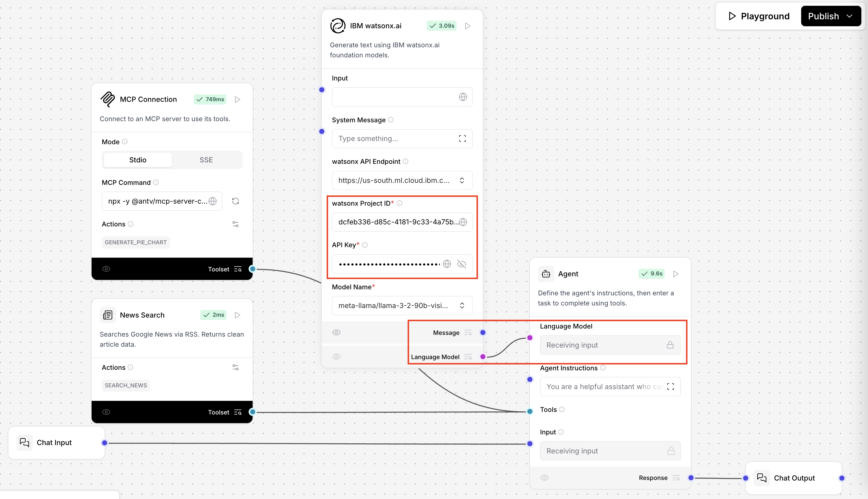Image resolution: width=868 pixels, height=499 pixels.
Task: Open the watsonx API Endpoint dropdown
Action: click(x=402, y=181)
